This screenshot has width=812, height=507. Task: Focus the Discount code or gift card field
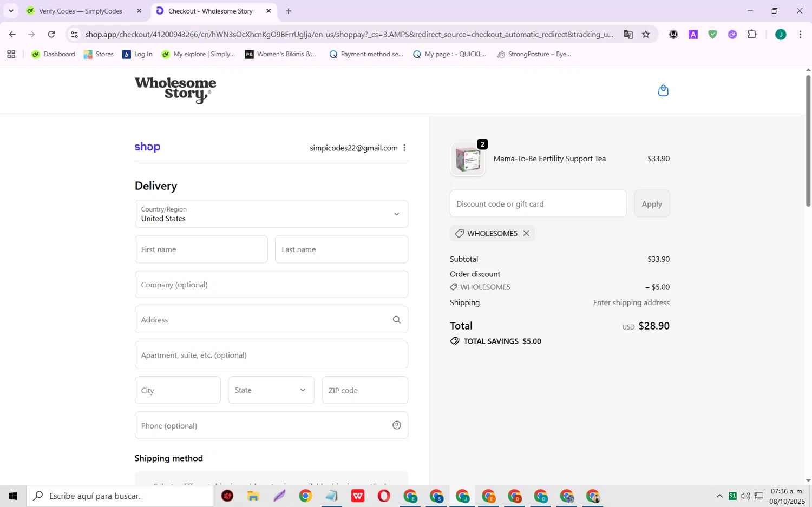(538, 204)
